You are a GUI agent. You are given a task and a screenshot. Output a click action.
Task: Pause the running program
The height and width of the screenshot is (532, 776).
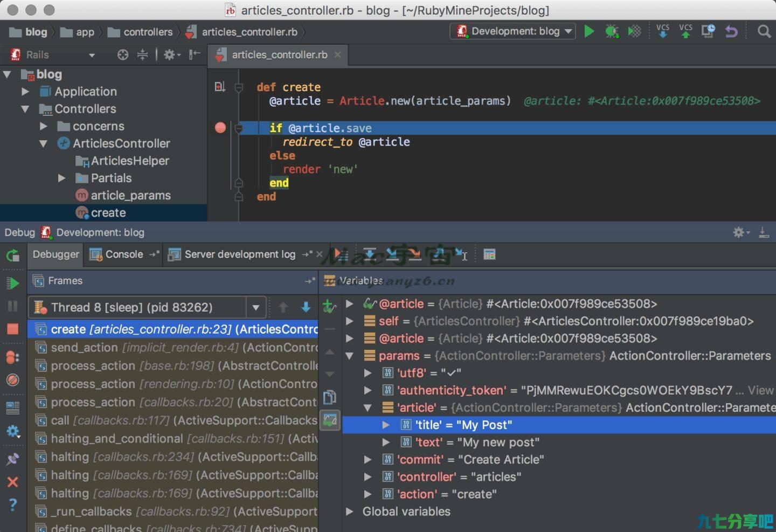click(13, 306)
